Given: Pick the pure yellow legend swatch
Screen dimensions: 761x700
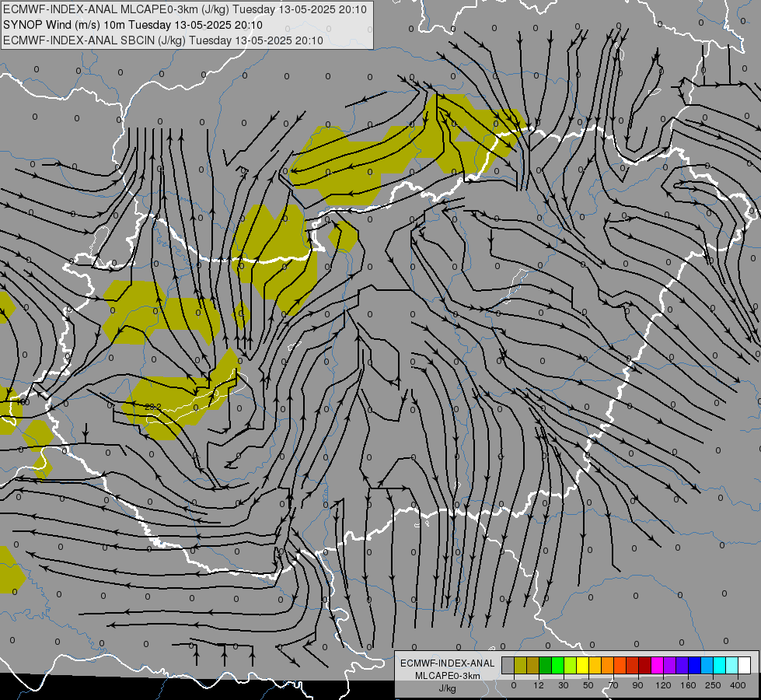Looking at the screenshot, I should tap(583, 665).
